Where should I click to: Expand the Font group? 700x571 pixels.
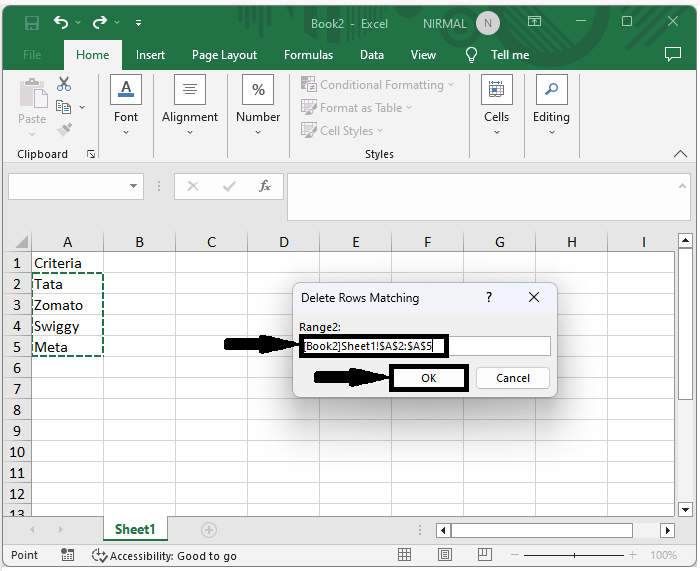click(126, 106)
